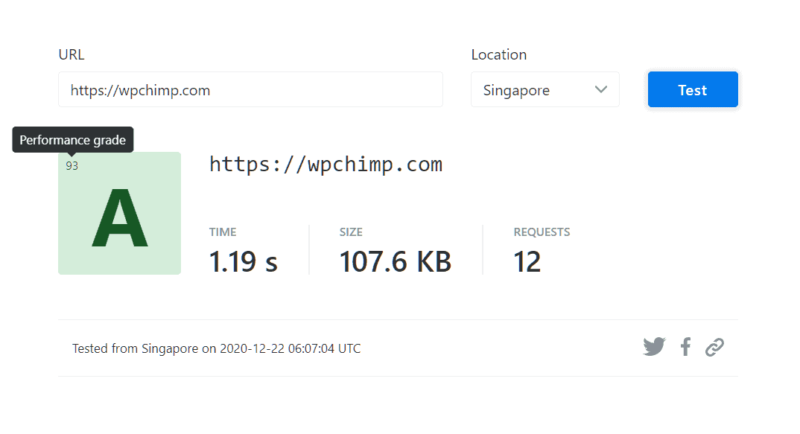Click the TIME label

222,232
